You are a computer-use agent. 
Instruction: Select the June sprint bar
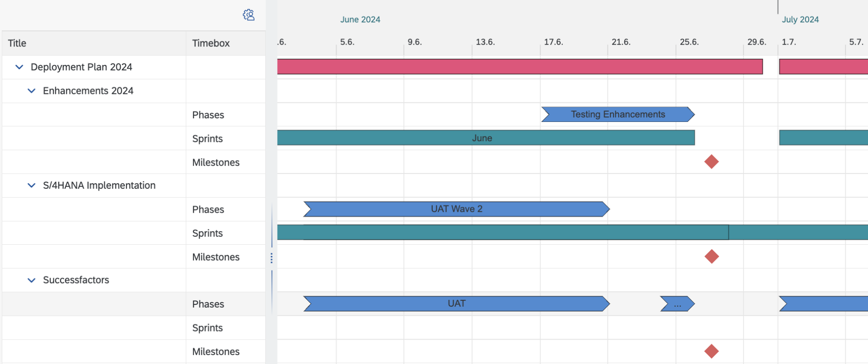482,138
